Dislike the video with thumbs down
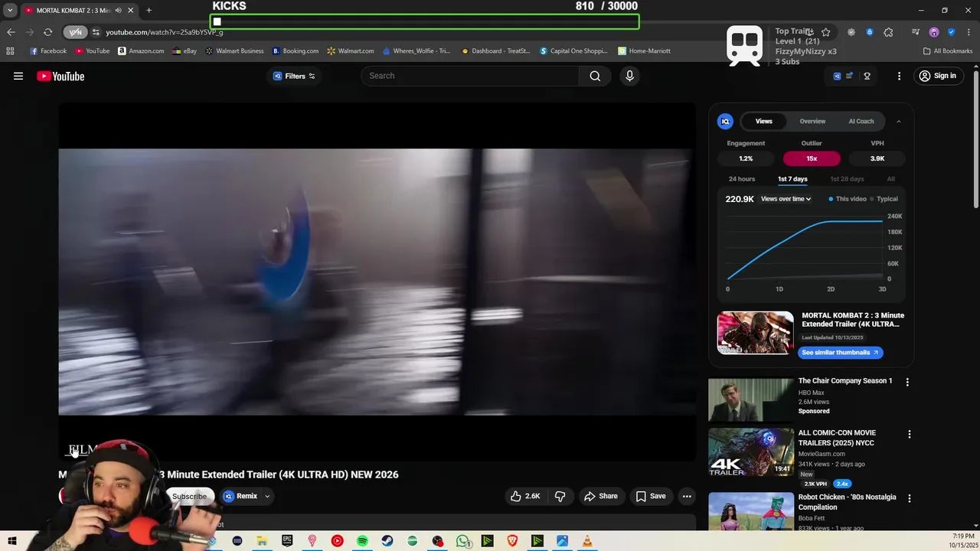980x551 pixels. 560,496
